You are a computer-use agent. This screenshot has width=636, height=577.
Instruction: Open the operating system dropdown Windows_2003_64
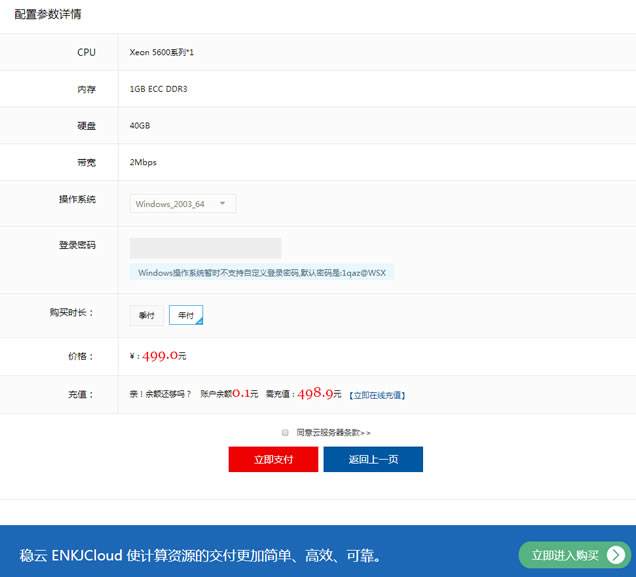[x=183, y=204]
